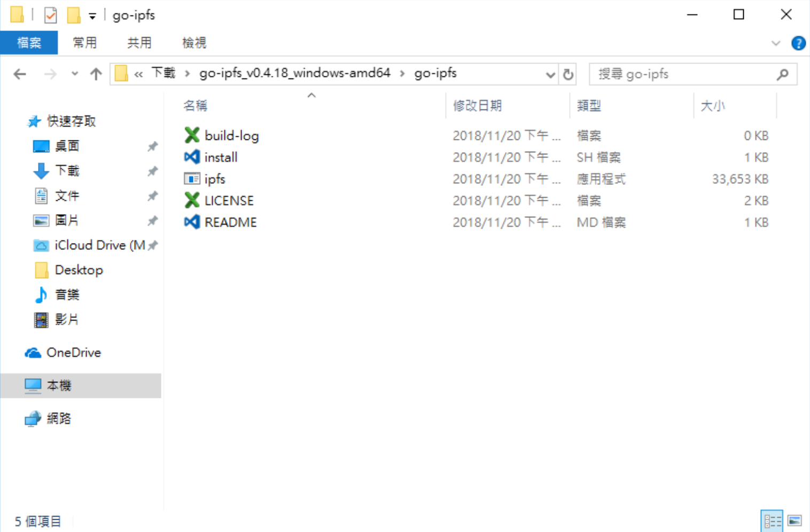The height and width of the screenshot is (532, 810).
Task: Click the 本機 computer icon
Action: pos(33,385)
